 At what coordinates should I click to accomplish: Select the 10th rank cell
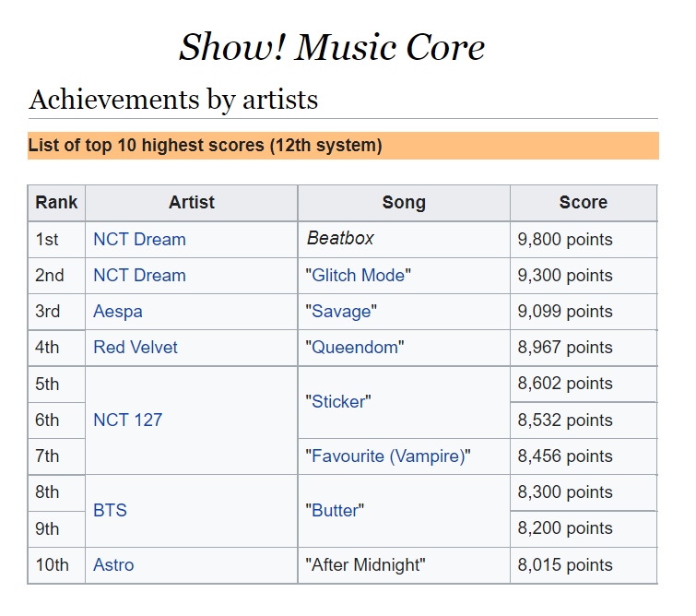(56, 565)
